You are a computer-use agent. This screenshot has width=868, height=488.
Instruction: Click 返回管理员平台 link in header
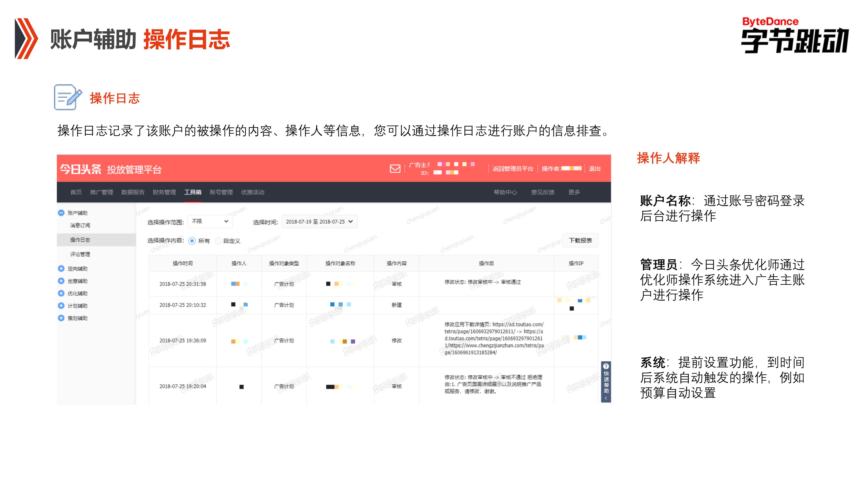pos(513,169)
